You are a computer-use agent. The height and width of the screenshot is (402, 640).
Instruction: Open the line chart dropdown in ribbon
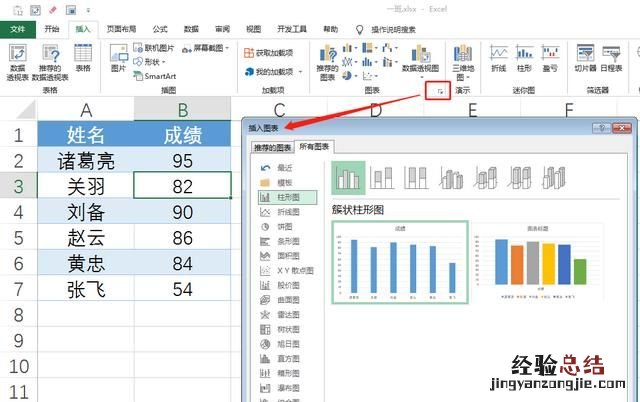pos(350,62)
